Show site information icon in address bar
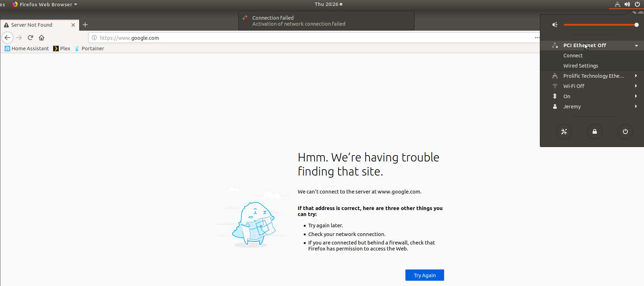 94,38
